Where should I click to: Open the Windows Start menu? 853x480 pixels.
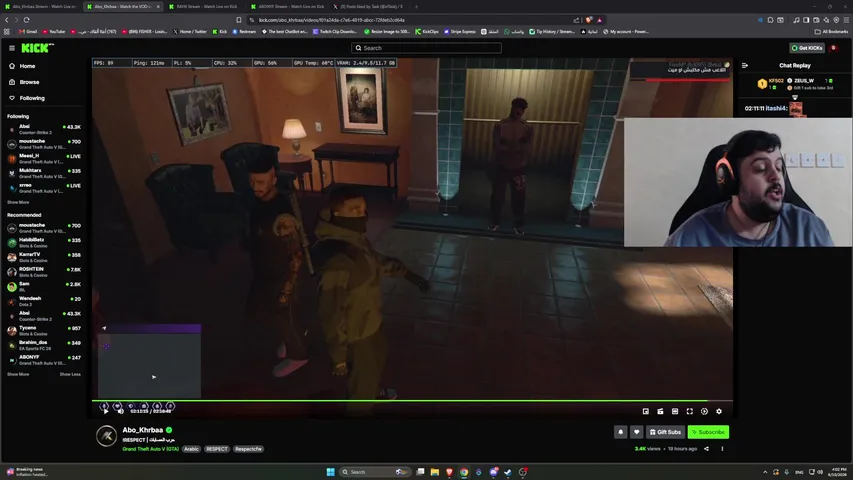(330, 472)
